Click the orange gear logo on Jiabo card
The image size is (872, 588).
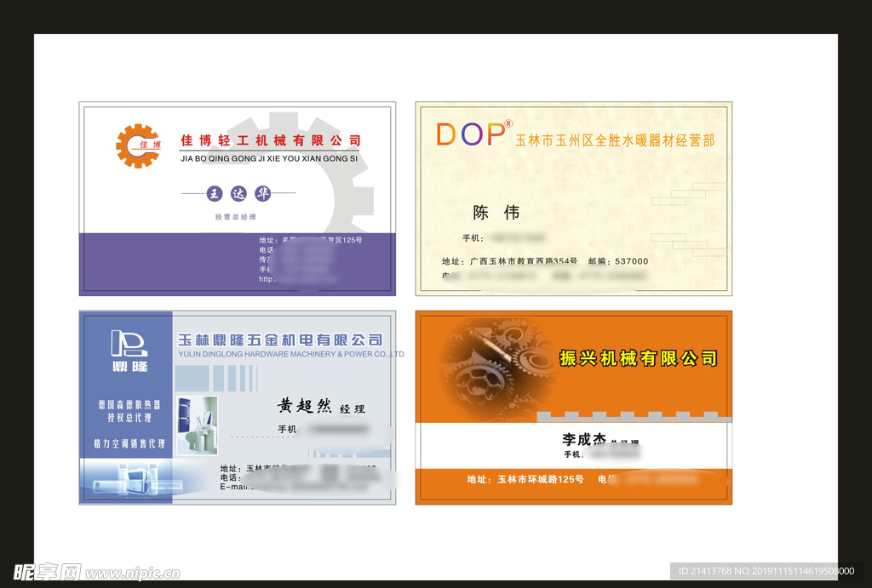138,146
